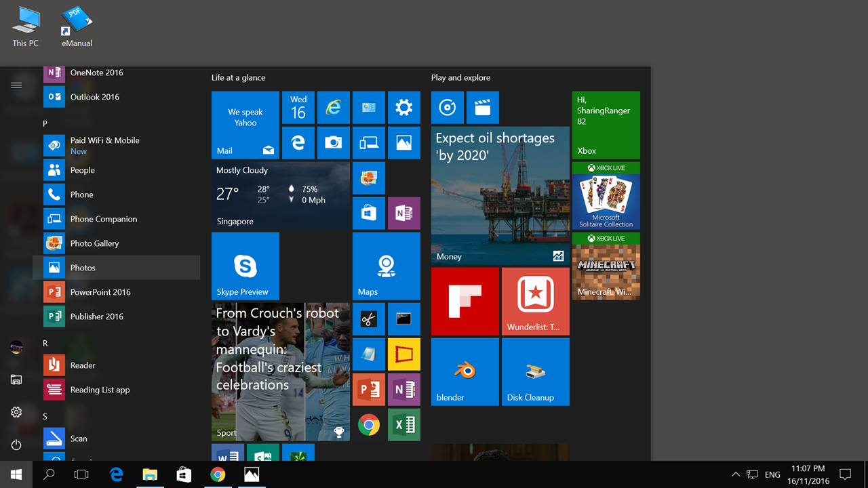The width and height of the screenshot is (868, 488).
Task: Open Phone in the app list
Action: (x=117, y=195)
